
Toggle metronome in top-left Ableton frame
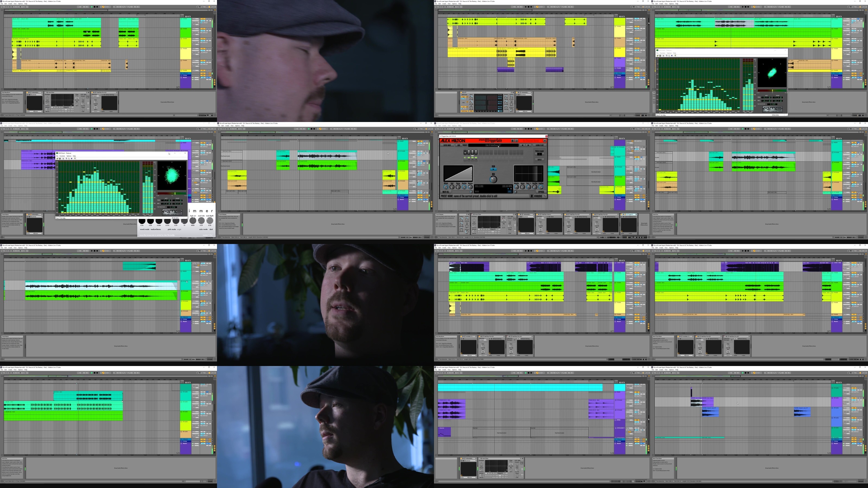pyautogui.click(x=21, y=7)
